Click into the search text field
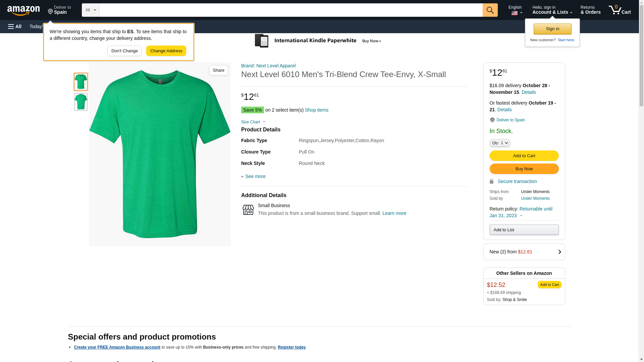Screen dimensions: 644x362 point(290,10)
